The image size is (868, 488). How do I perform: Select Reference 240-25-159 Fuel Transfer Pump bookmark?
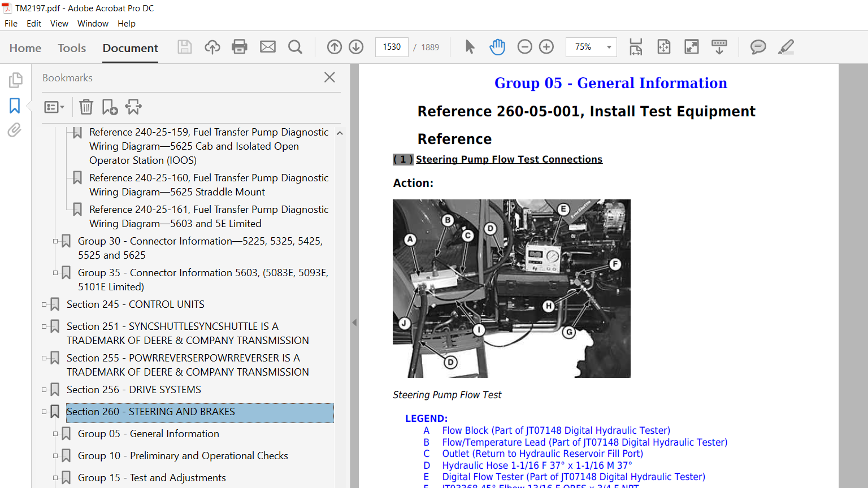pyautogui.click(x=209, y=146)
